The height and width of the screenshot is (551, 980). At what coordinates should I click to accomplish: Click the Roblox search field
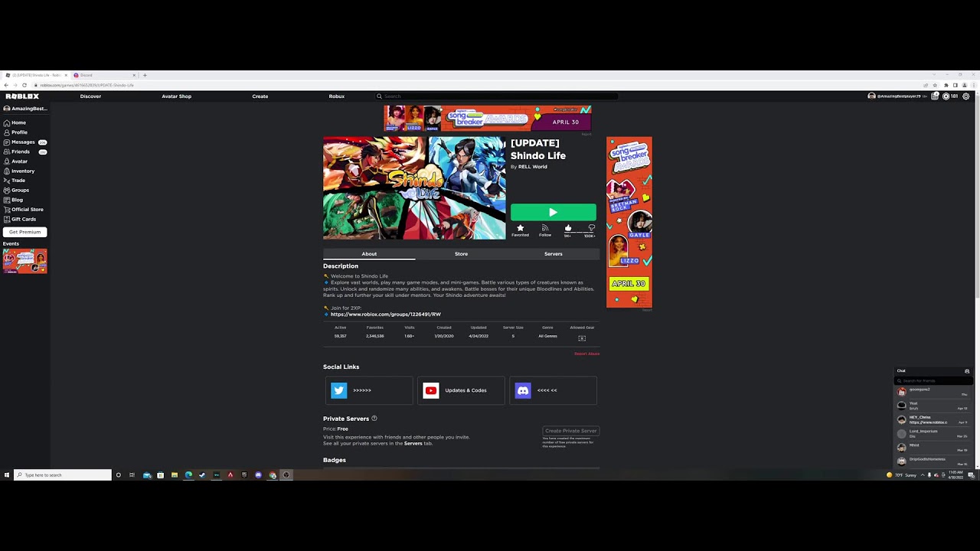496,96
